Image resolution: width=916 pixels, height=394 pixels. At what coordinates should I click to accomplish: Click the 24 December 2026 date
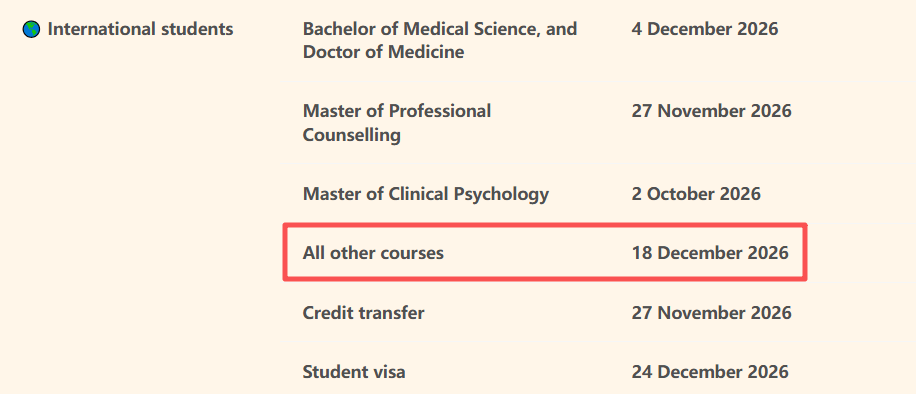coord(710,372)
